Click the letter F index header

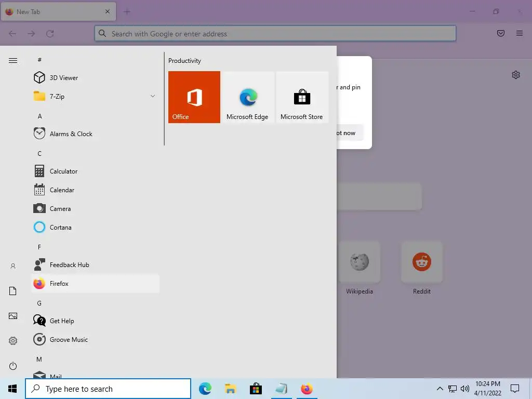click(39, 247)
